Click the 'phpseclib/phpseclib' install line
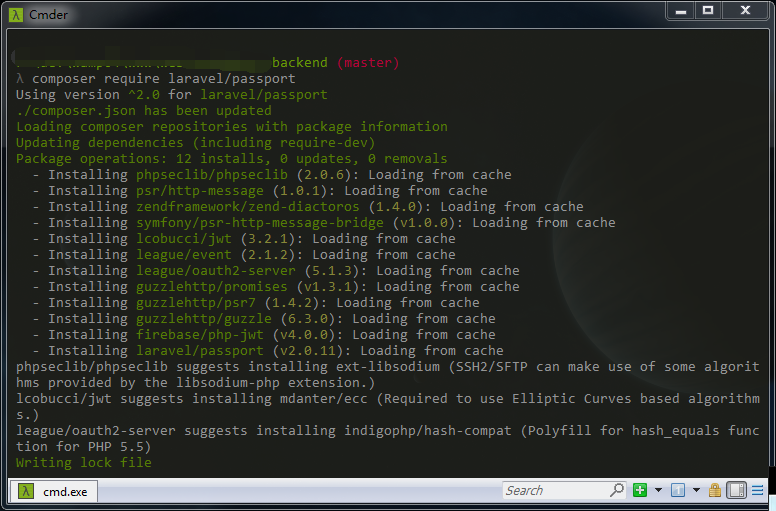This screenshot has height=511, width=776. point(272,175)
